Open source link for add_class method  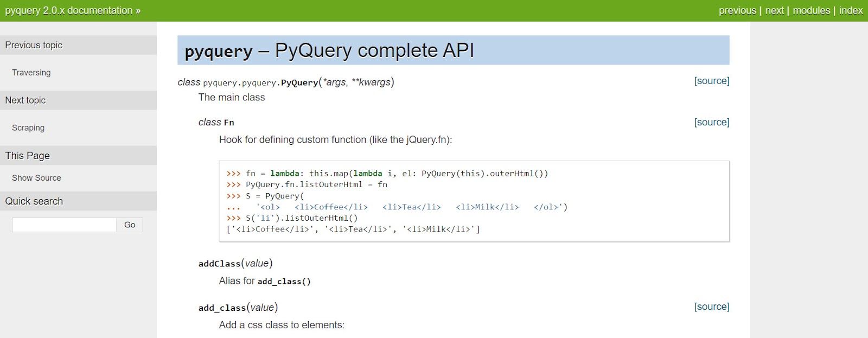(712, 307)
